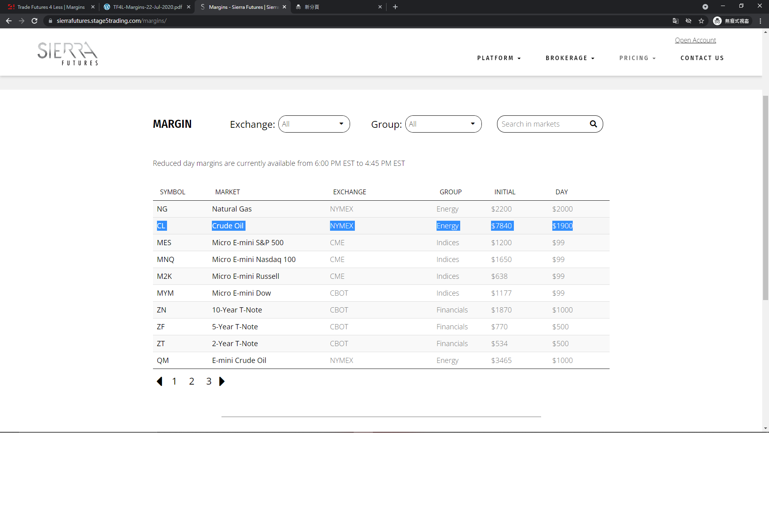Reload the margins page
Viewport: 769px width, 532px height.
(x=34, y=21)
